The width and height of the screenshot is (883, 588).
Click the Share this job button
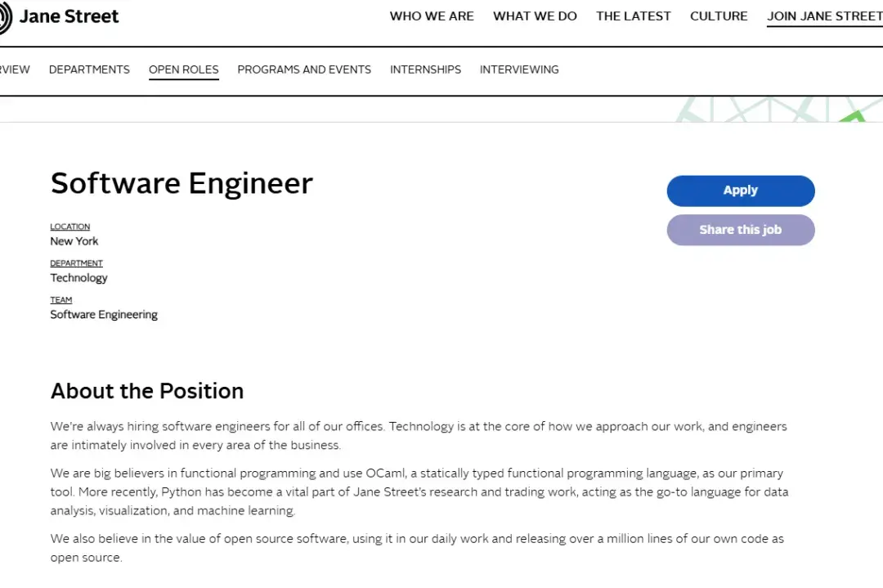[x=741, y=230]
